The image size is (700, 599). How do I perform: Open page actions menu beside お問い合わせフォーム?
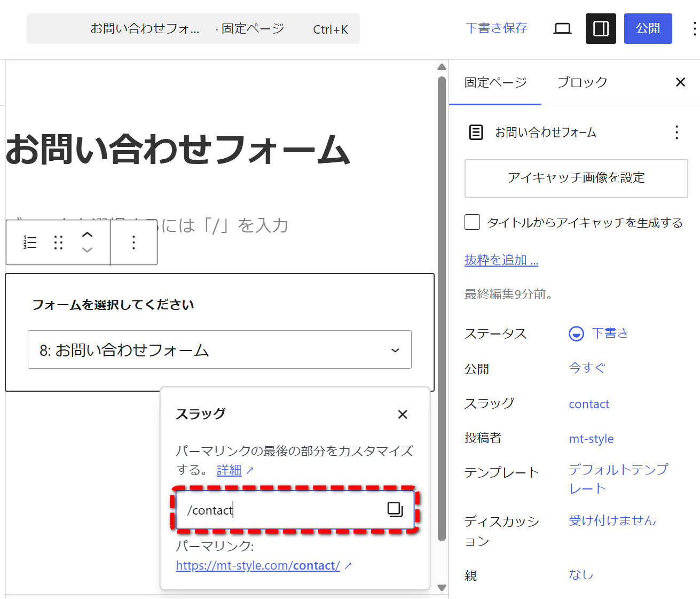677,132
